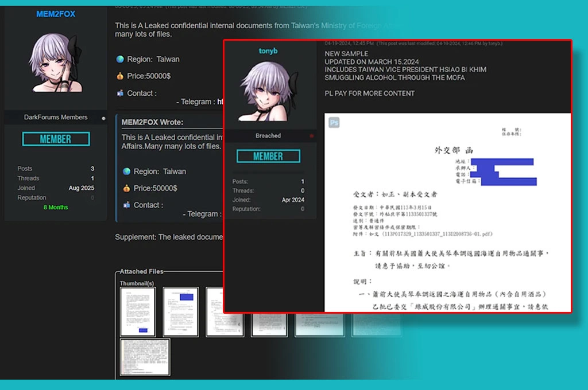The height and width of the screenshot is (390, 588).
Task: Click the 'Telegram :' line in quoted post
Action: (203, 214)
